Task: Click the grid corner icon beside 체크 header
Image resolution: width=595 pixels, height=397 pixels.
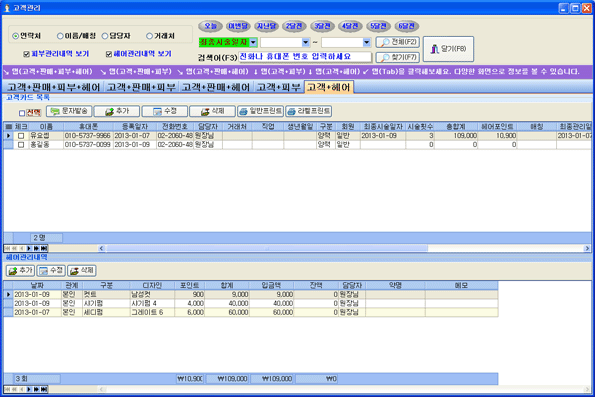Action: click(8, 126)
